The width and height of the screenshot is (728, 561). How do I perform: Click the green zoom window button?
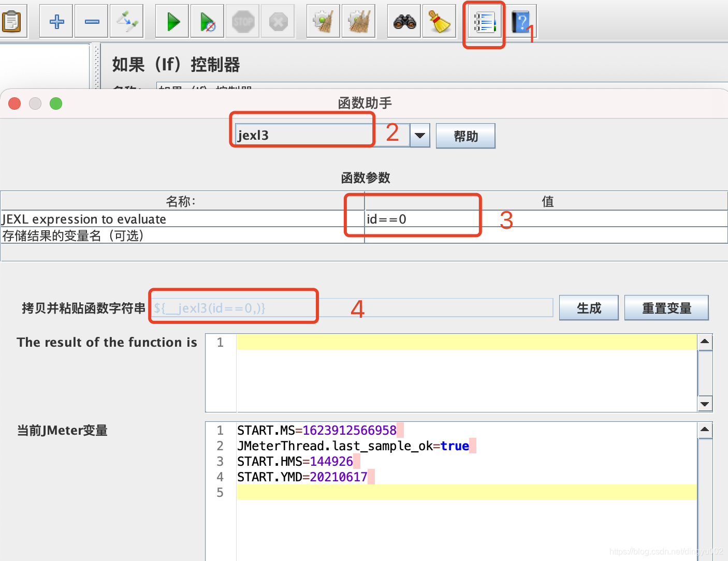(x=56, y=104)
